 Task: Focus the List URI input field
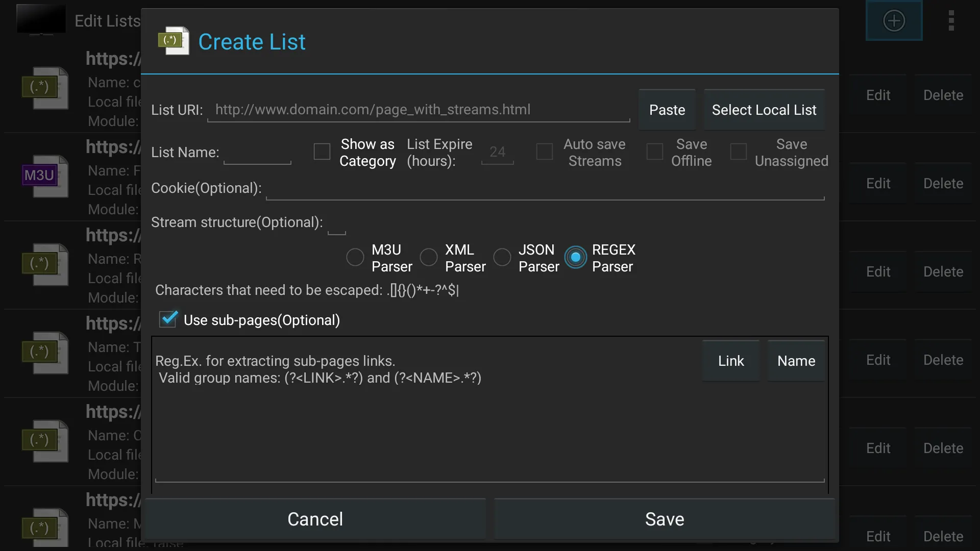[419, 110]
